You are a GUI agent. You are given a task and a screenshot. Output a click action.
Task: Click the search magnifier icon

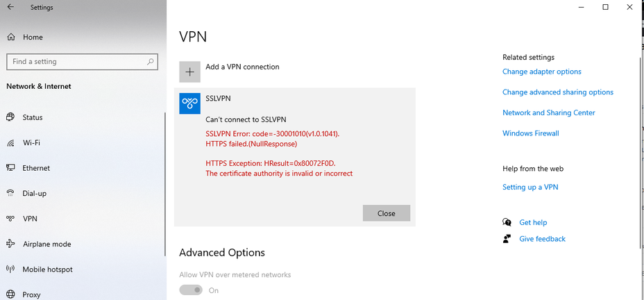click(x=151, y=62)
